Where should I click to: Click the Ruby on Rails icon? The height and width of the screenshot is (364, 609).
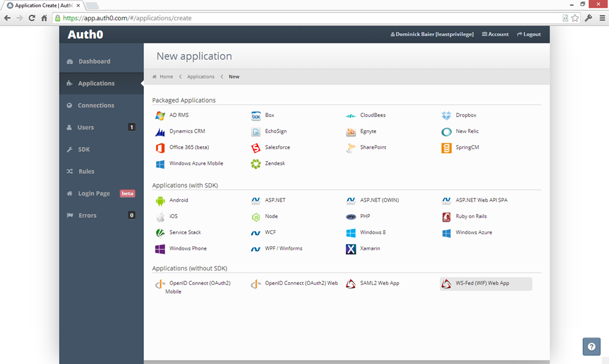tap(447, 217)
